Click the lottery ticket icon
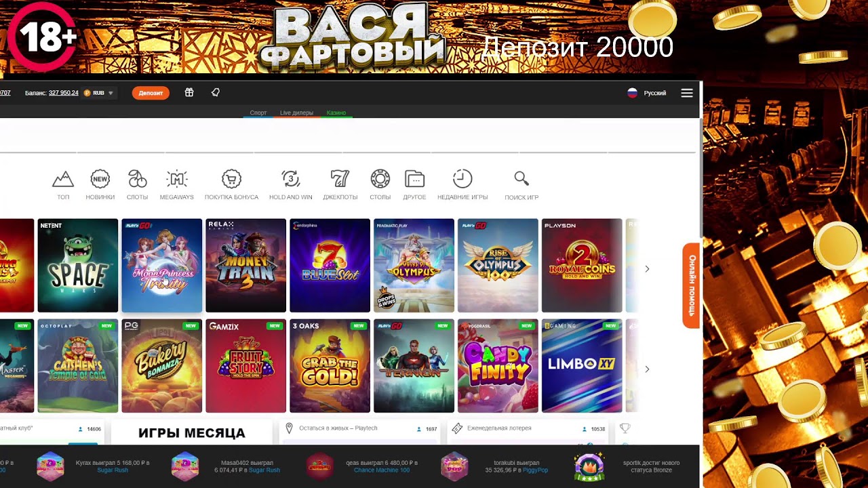 457,428
